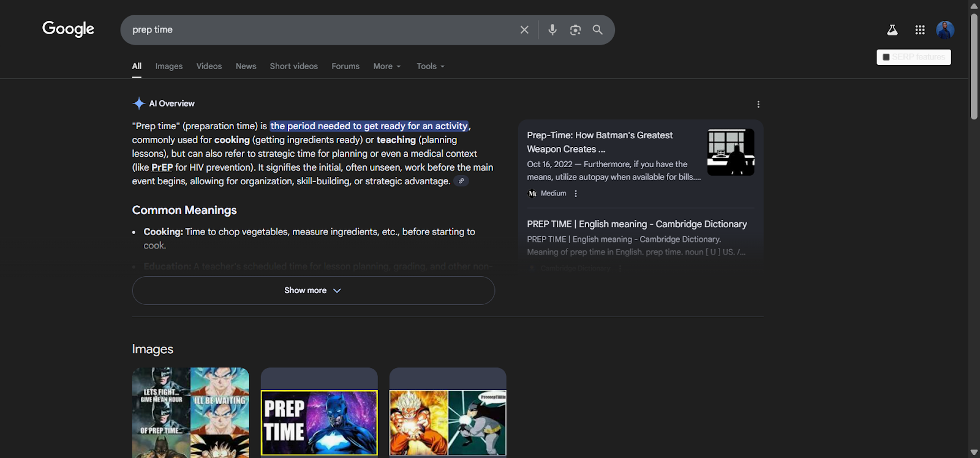This screenshot has height=458, width=980.
Task: Clear the search box with X icon
Action: pyautogui.click(x=524, y=29)
